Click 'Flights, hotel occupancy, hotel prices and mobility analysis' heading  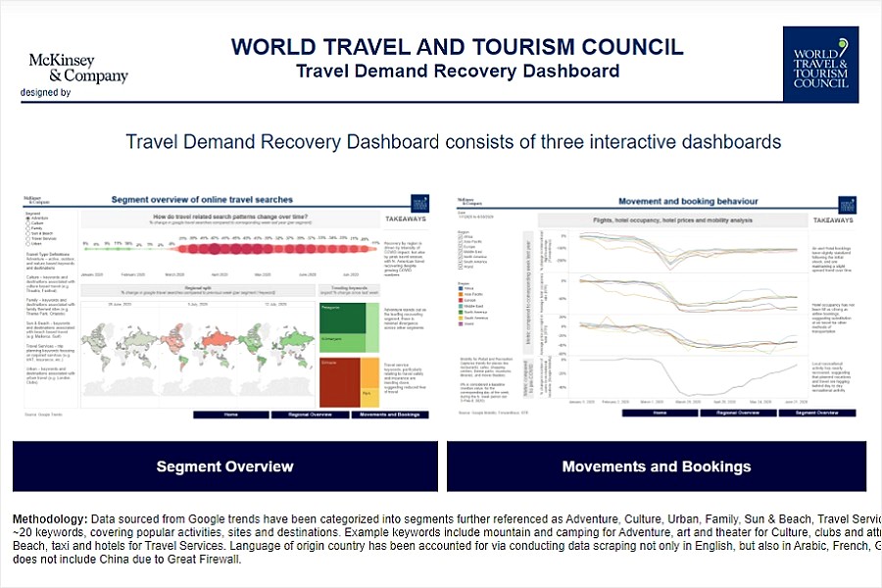pyautogui.click(x=672, y=220)
